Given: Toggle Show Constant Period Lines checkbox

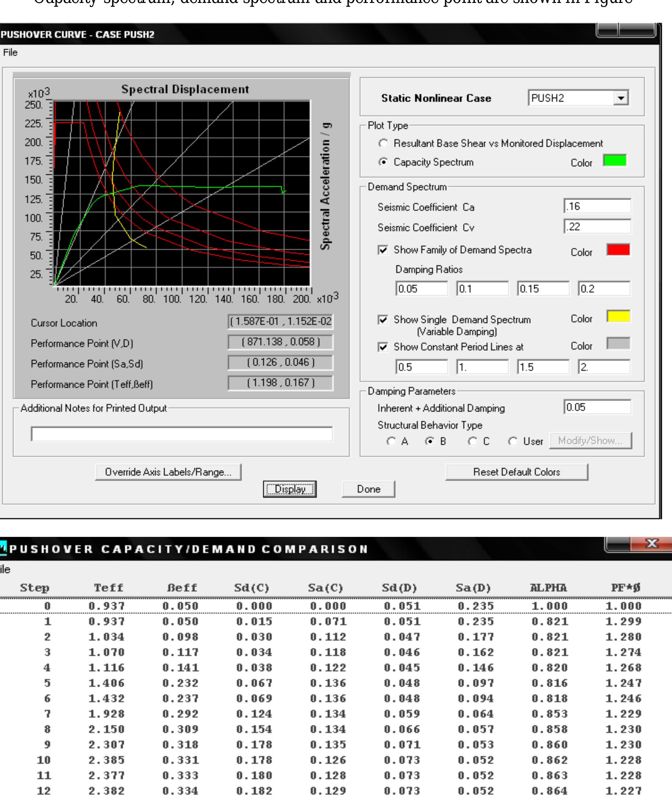Looking at the screenshot, I should point(383,347).
